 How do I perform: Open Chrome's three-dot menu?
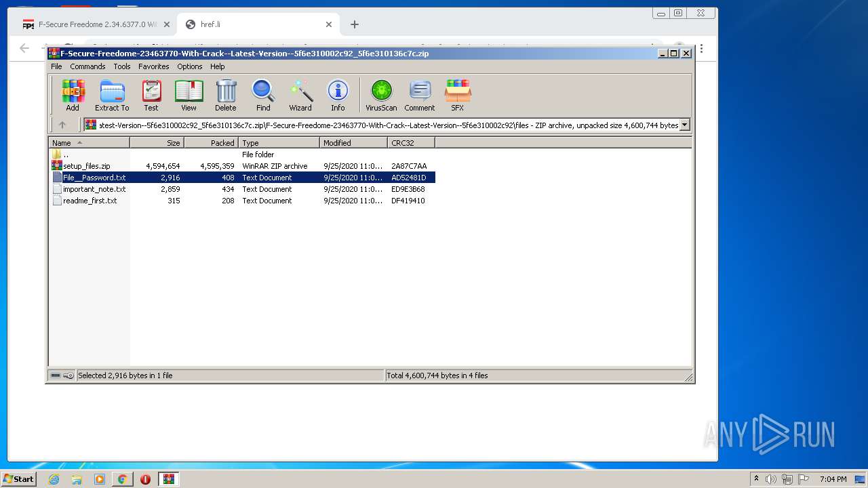pos(702,49)
